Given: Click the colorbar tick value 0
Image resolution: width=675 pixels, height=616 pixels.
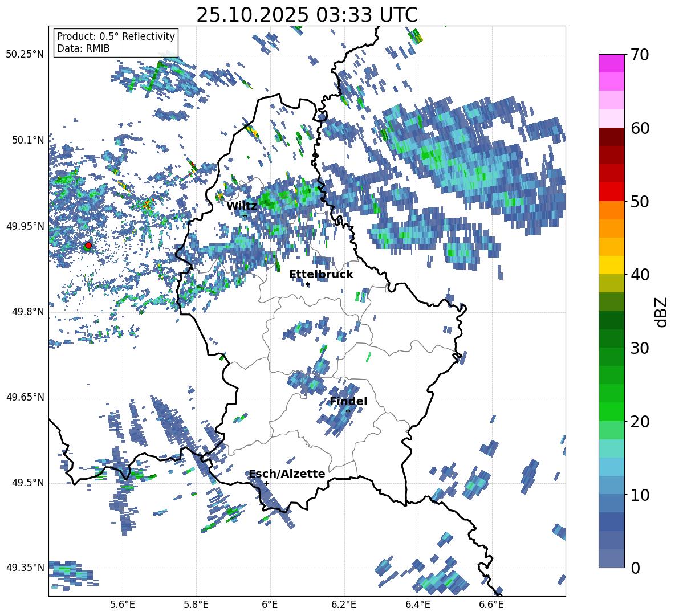Looking at the screenshot, I should 636,568.
